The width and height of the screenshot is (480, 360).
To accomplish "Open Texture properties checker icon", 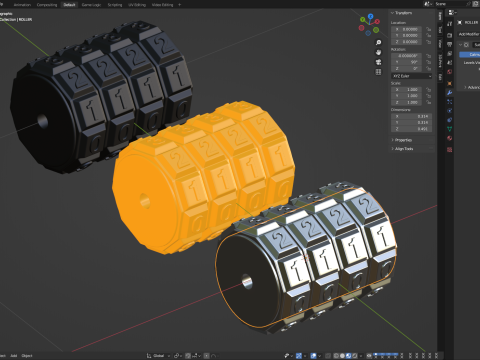I will (449, 149).
